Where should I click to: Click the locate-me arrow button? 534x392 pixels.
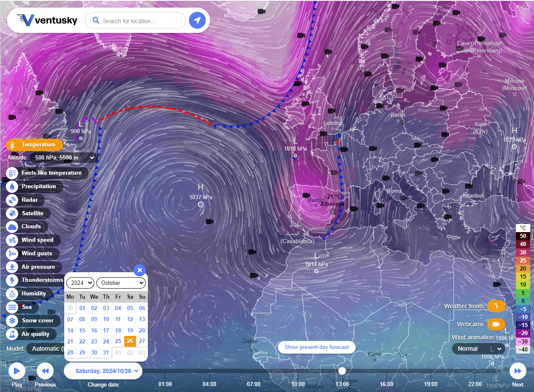click(x=197, y=20)
